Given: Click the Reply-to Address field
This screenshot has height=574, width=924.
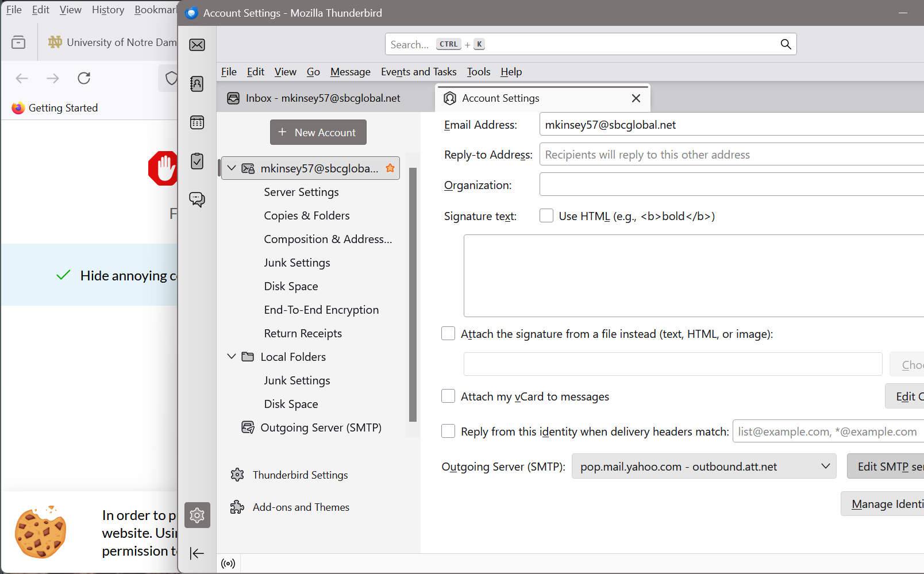Looking at the screenshot, I should point(731,155).
